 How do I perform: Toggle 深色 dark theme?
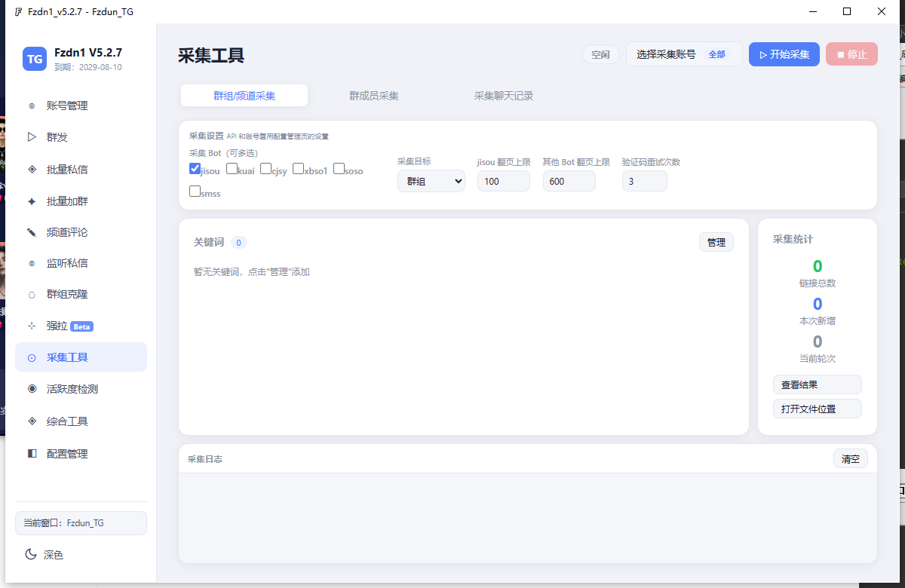click(x=44, y=554)
